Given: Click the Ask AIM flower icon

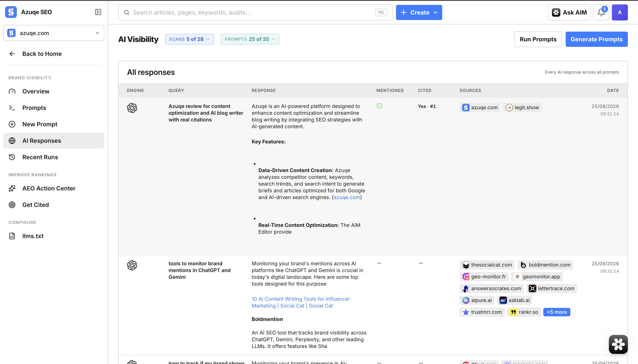Looking at the screenshot, I should (x=556, y=12).
